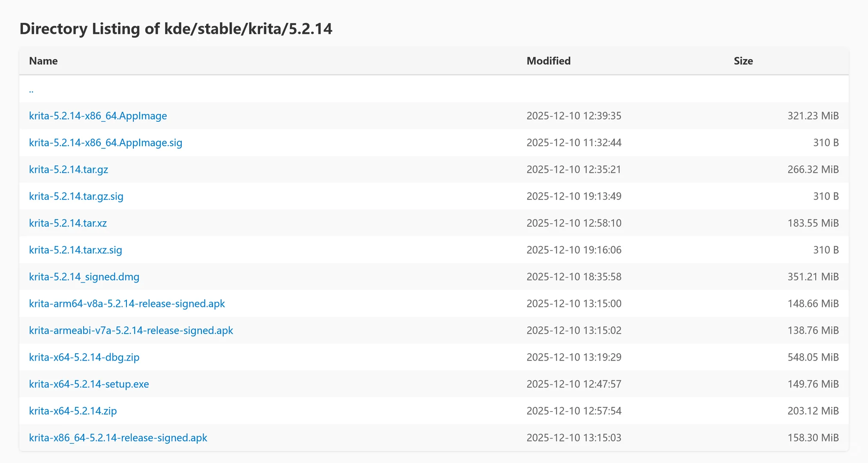
Task: Click krita-5.2.14.tar.xz.sig link
Action: [75, 250]
